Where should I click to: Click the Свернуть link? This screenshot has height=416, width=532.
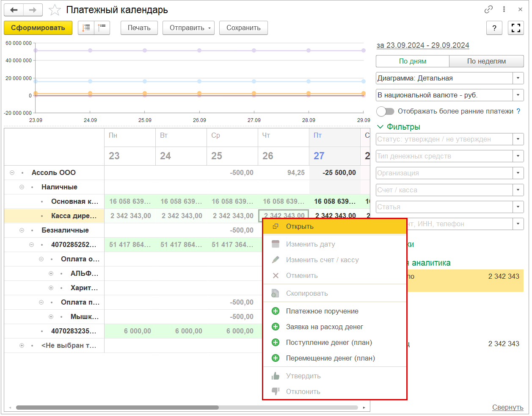point(507,407)
